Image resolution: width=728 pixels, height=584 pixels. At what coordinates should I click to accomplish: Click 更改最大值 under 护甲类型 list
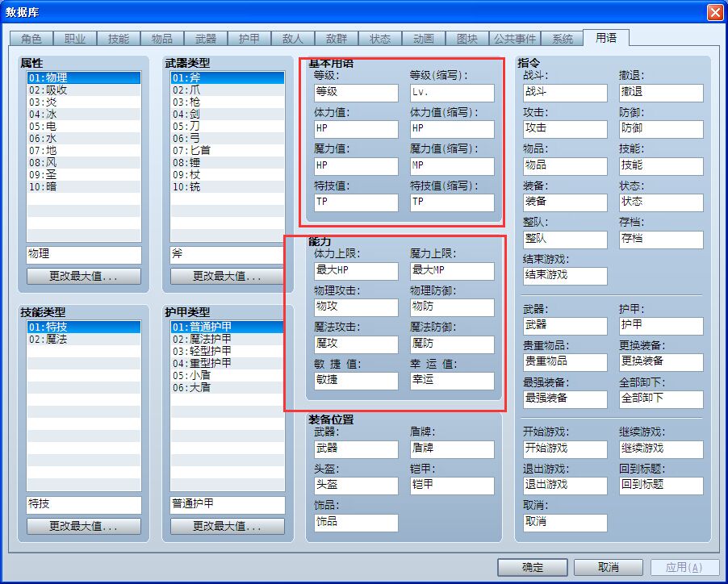227,527
